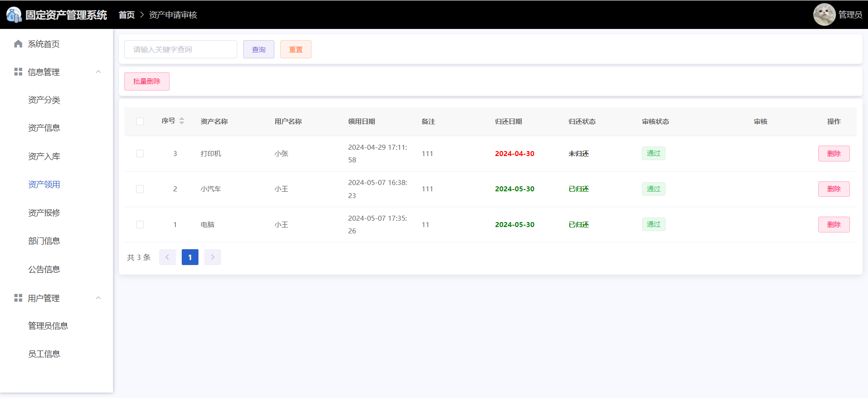Image resolution: width=868 pixels, height=398 pixels.
Task: Click the 通过 status tag for 打印机
Action: [654, 153]
